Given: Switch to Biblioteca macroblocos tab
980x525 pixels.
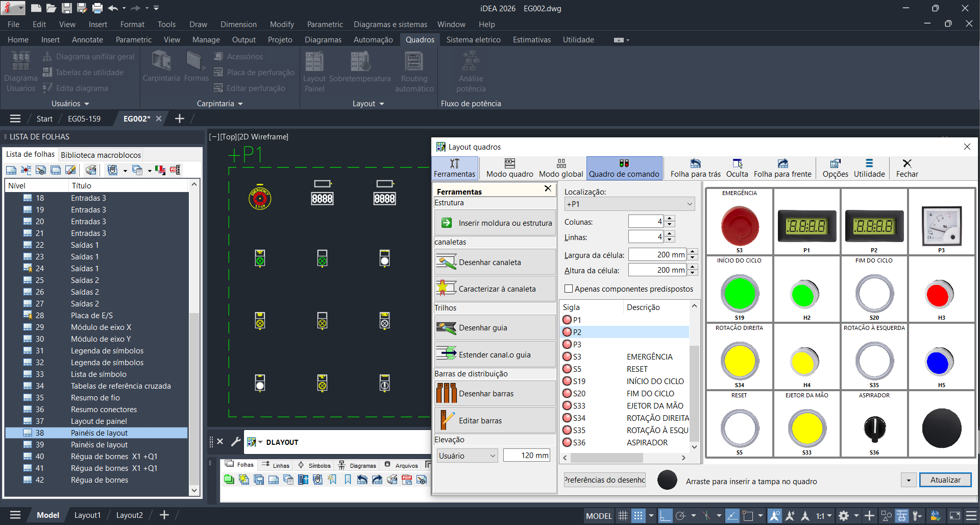Looking at the screenshot, I should click(101, 155).
